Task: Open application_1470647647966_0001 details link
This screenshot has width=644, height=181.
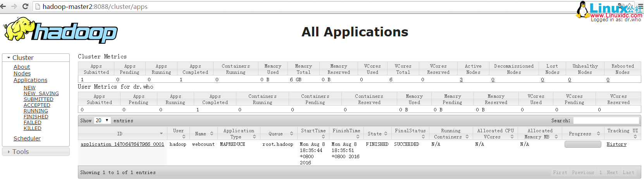Action: pyautogui.click(x=122, y=144)
